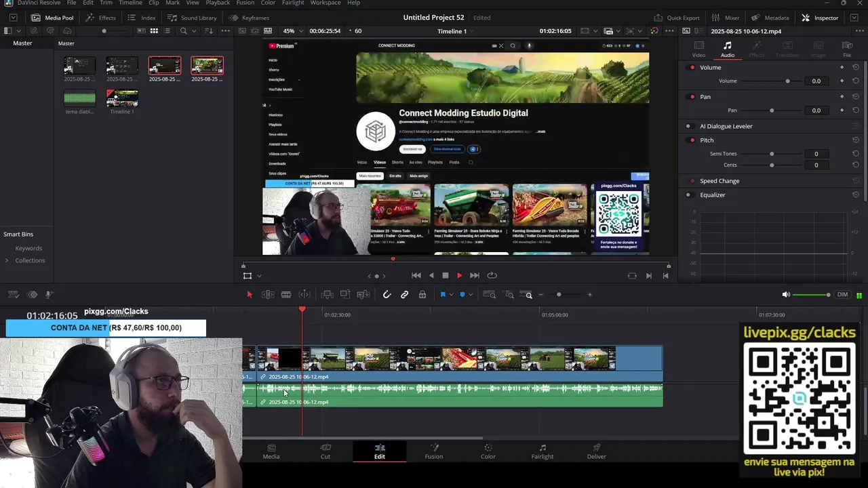
Task: Click the Replace Clip icon
Action: (363, 295)
